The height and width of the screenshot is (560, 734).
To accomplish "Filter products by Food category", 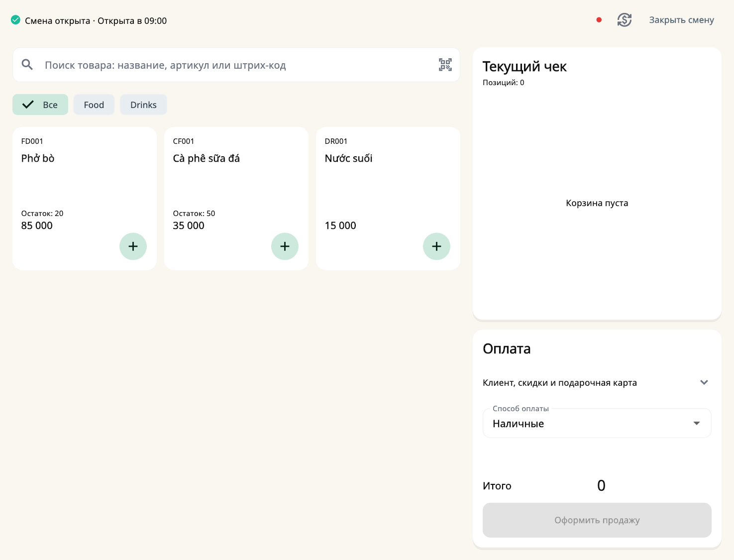I will (94, 105).
